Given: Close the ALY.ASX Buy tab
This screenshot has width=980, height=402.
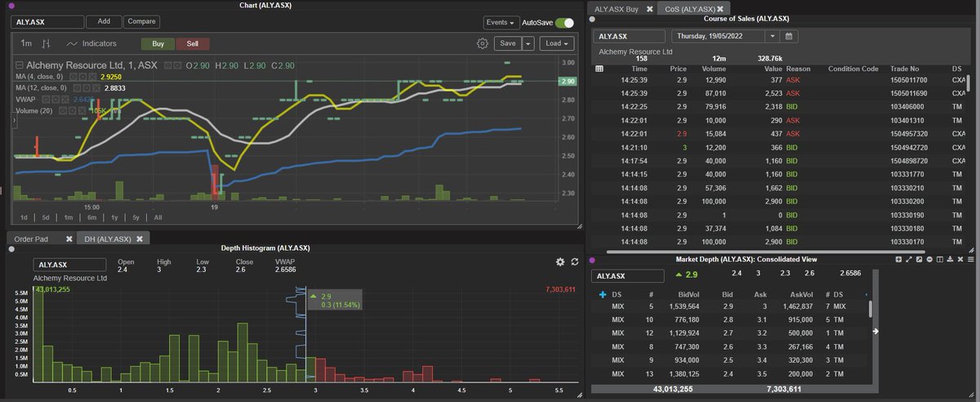Looking at the screenshot, I should tap(649, 9).
